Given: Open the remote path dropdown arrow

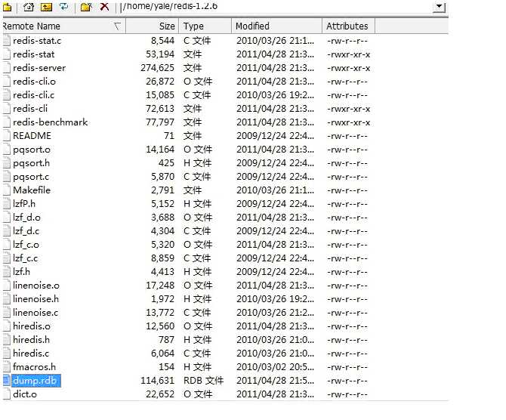Looking at the screenshot, I should tap(439, 7).
